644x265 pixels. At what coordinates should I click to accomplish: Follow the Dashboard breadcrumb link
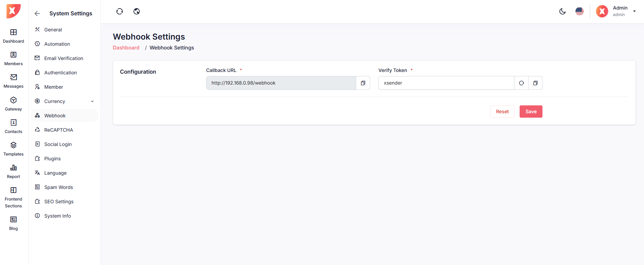[126, 48]
